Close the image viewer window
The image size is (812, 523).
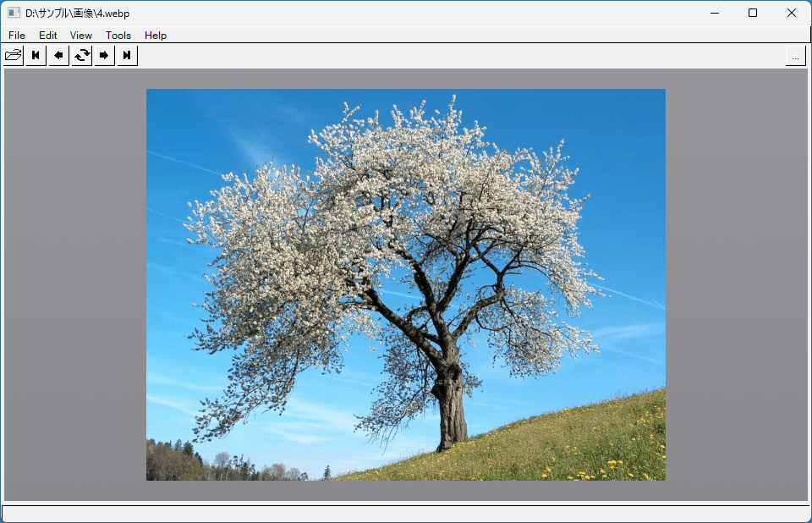[x=792, y=13]
